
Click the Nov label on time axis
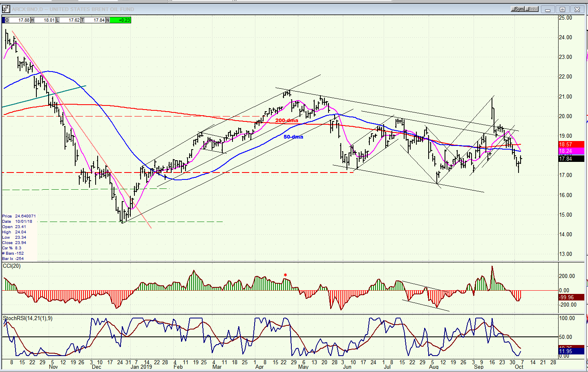coord(53,367)
